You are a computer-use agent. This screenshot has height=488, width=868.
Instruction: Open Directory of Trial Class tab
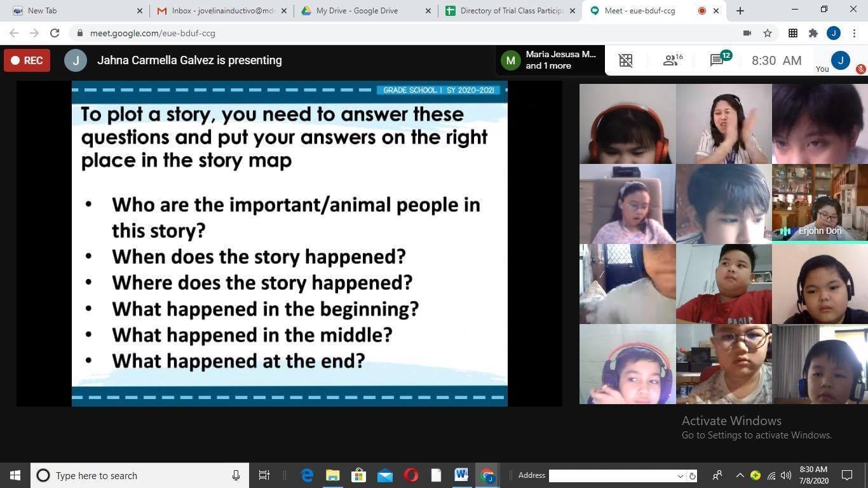[510, 11]
